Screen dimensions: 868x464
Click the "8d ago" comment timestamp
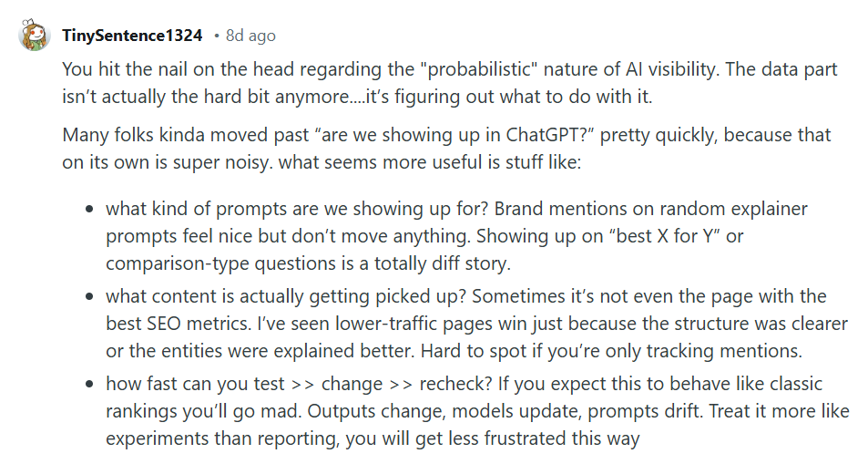249,36
